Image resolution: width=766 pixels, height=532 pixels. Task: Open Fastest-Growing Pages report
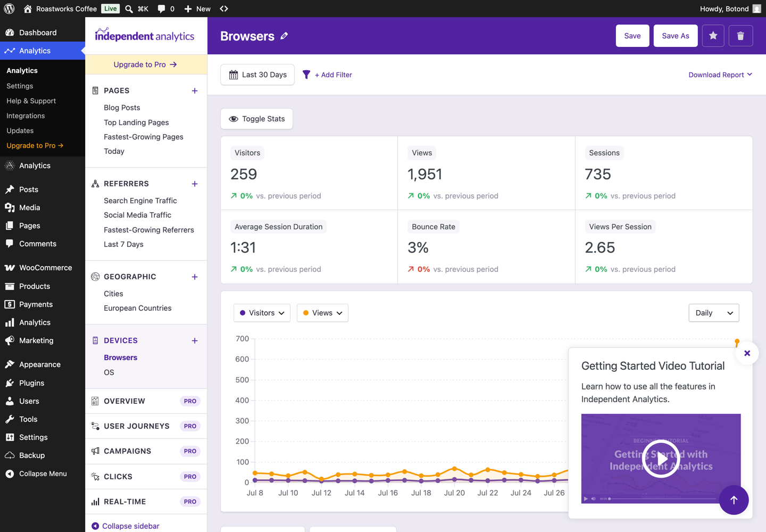(x=144, y=137)
